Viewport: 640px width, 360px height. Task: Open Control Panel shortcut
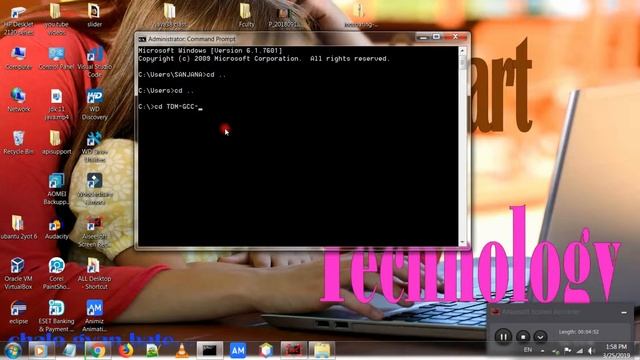tap(56, 58)
